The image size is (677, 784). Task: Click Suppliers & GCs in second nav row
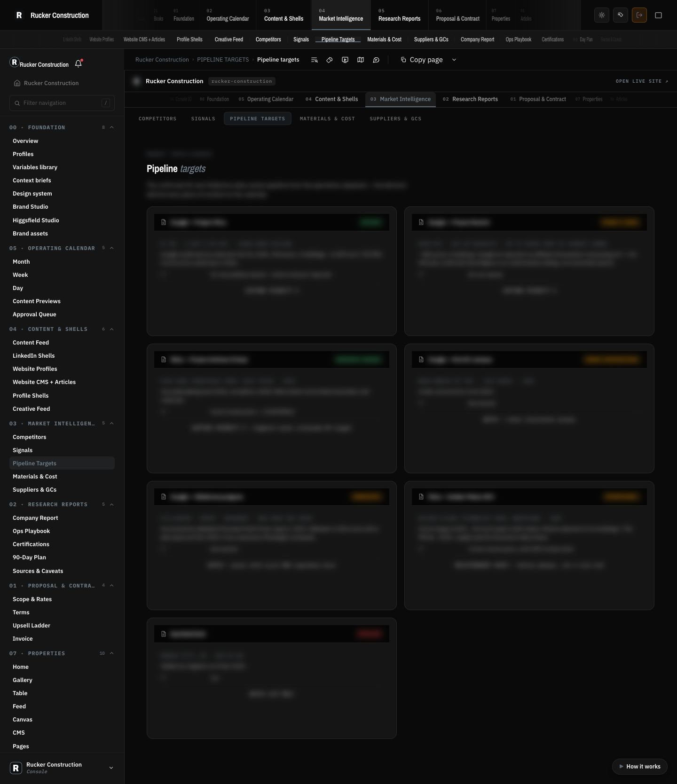(431, 39)
